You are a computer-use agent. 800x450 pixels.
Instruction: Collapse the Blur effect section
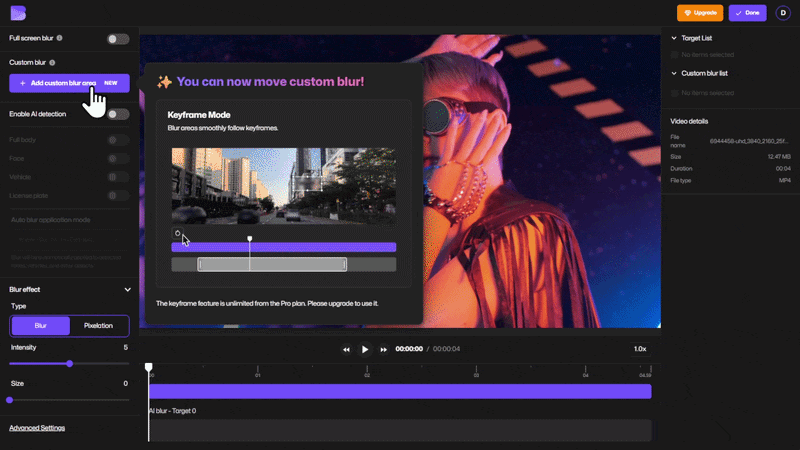(128, 290)
